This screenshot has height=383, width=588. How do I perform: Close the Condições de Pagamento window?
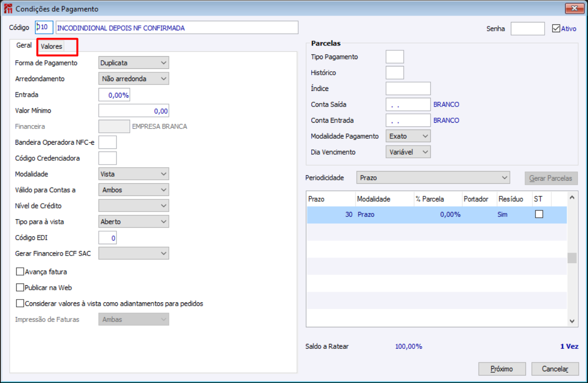coord(575,9)
